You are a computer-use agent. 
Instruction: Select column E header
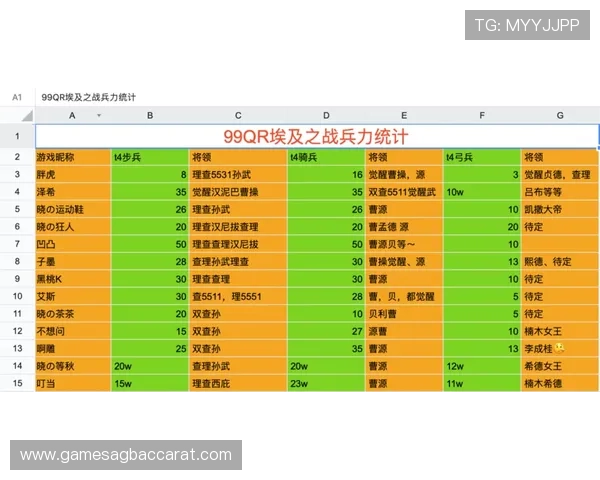tap(404, 115)
